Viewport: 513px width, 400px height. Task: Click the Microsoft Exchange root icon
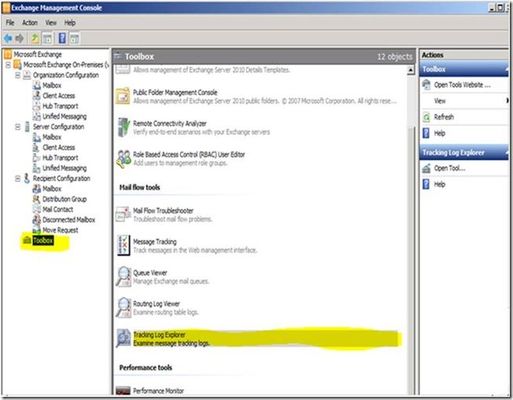(7, 54)
